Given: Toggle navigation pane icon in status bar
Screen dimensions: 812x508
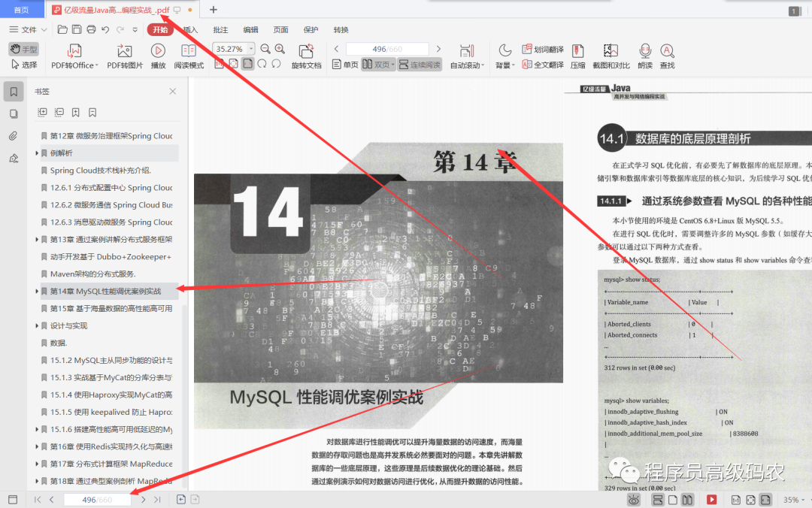Looking at the screenshot, I should click(13, 500).
